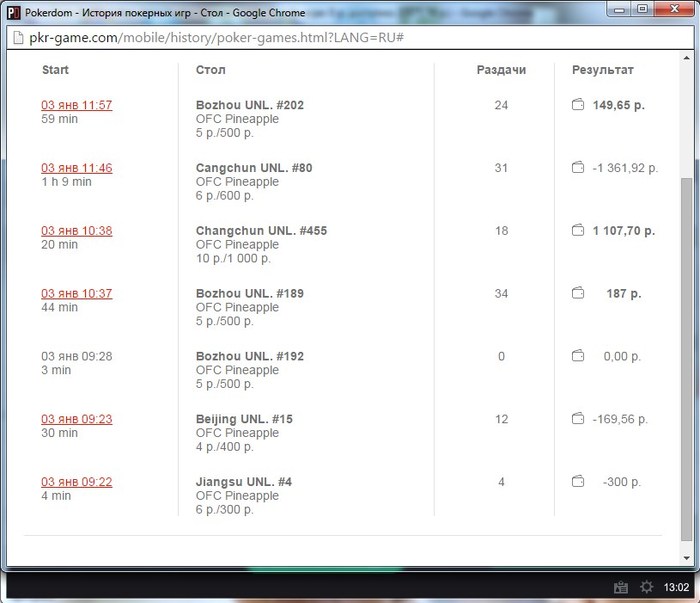This screenshot has width=700, height=603.
Task: Select table name Cangchun UNL. #80
Action: click(x=254, y=168)
